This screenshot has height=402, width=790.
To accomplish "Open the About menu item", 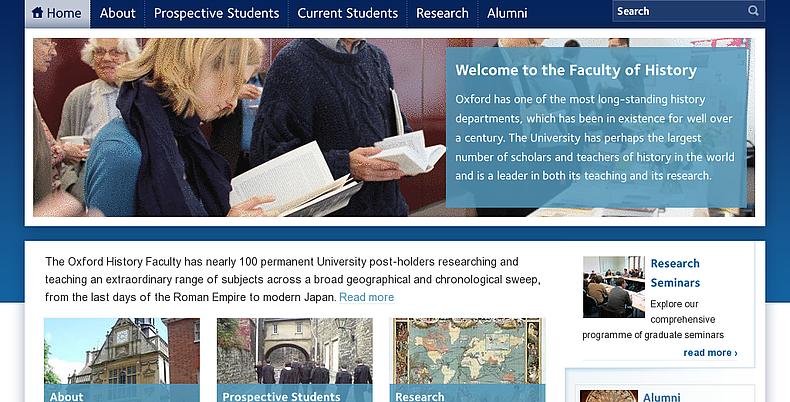I will (117, 13).
